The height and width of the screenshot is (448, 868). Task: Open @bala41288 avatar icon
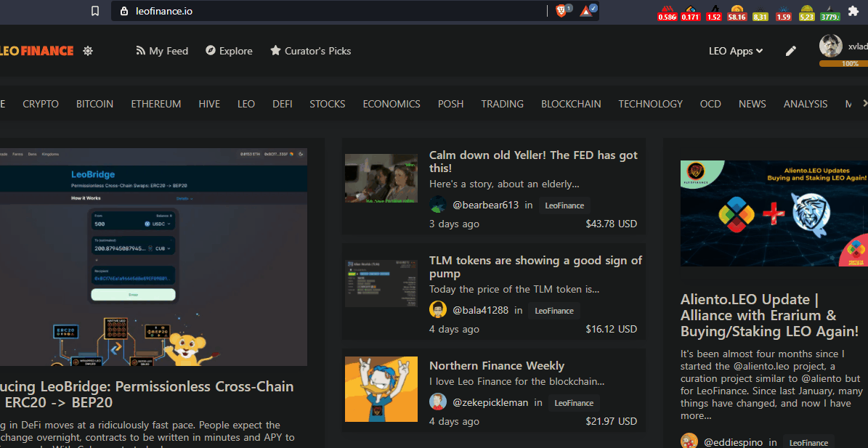pos(438,310)
